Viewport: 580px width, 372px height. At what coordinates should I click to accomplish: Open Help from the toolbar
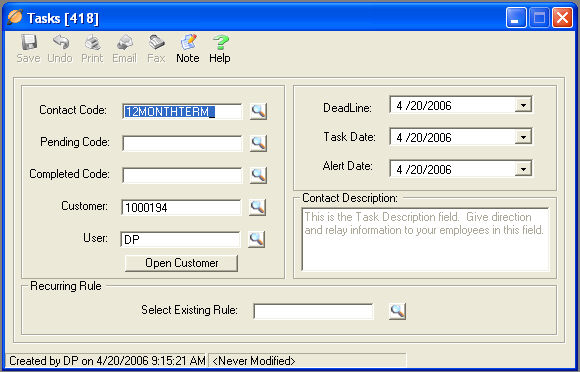point(220,48)
